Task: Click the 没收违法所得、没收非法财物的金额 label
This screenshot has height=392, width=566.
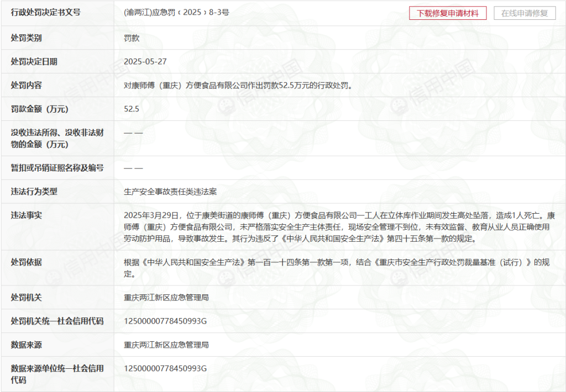Action: click(57, 139)
